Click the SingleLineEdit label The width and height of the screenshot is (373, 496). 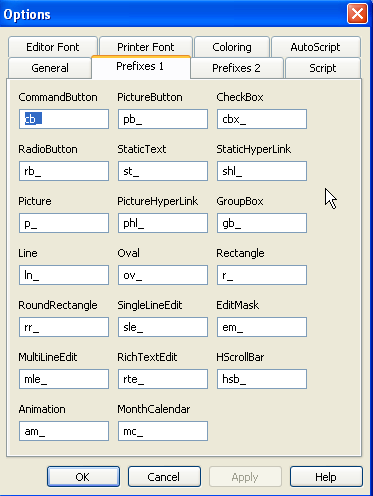click(x=150, y=305)
